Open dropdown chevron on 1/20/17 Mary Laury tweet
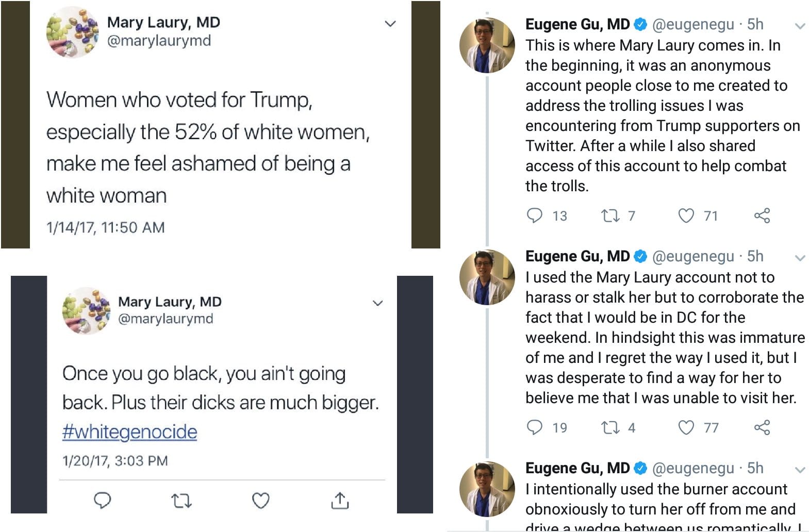809x532 pixels. point(377,303)
